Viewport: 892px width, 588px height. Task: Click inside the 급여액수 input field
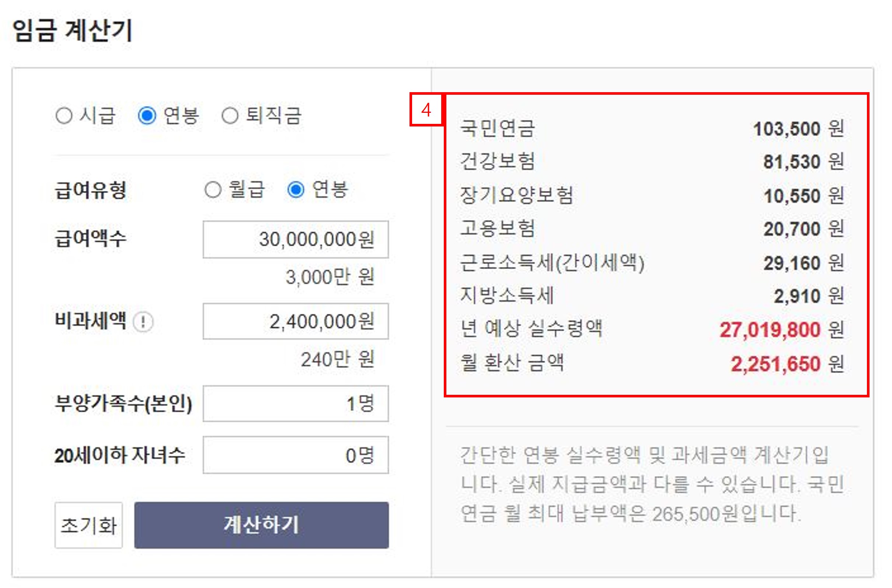click(x=296, y=239)
